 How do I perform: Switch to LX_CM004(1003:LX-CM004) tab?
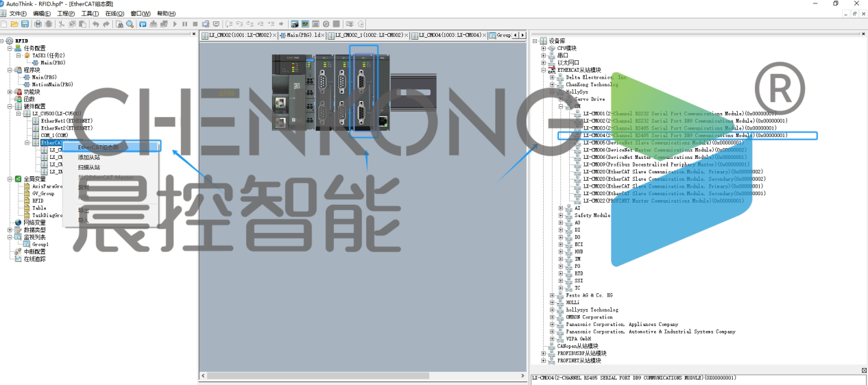coord(449,35)
